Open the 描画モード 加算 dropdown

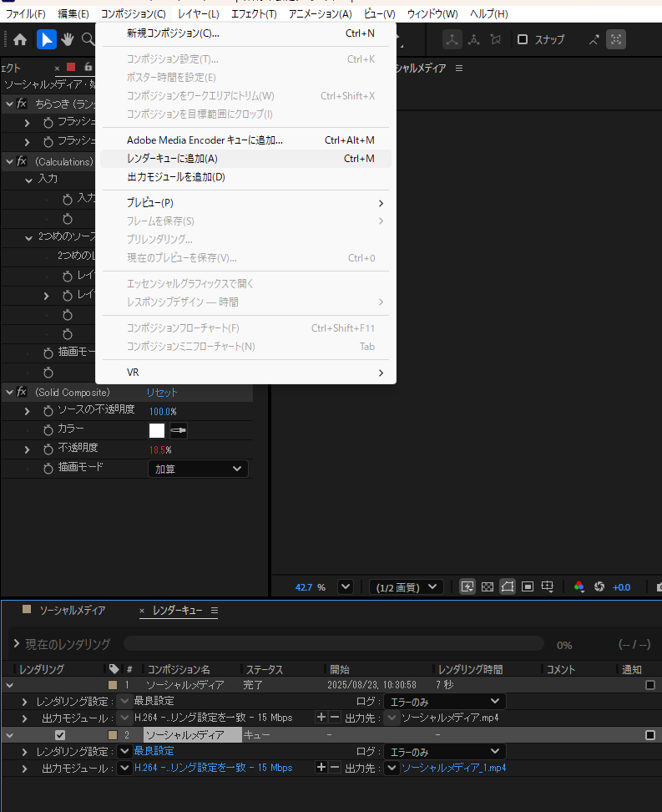click(198, 469)
